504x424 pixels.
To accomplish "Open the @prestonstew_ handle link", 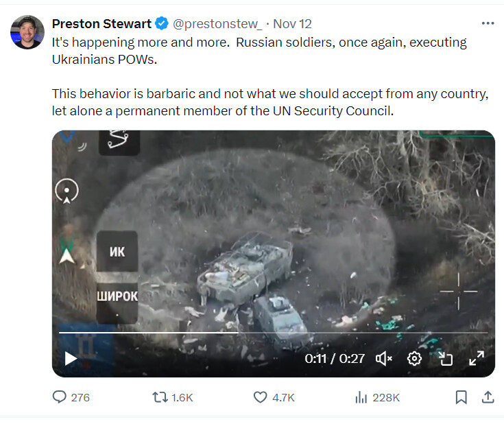I will tap(217, 24).
